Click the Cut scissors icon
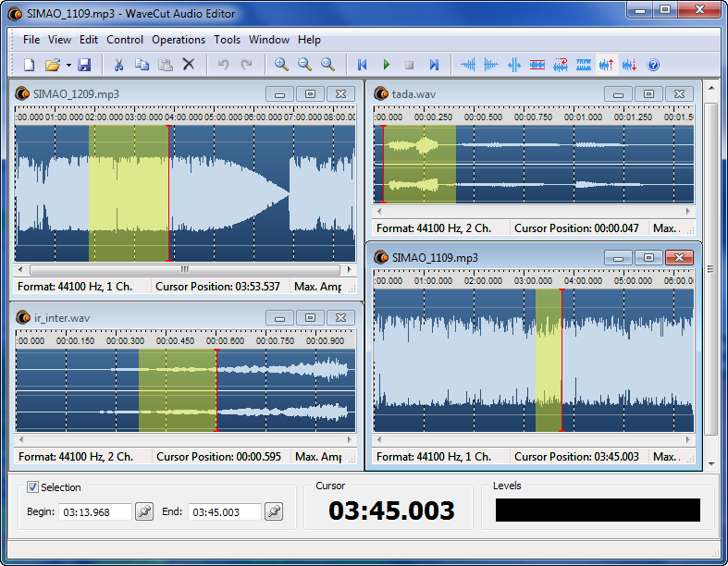Screen dimensions: 728x566 click(x=118, y=65)
